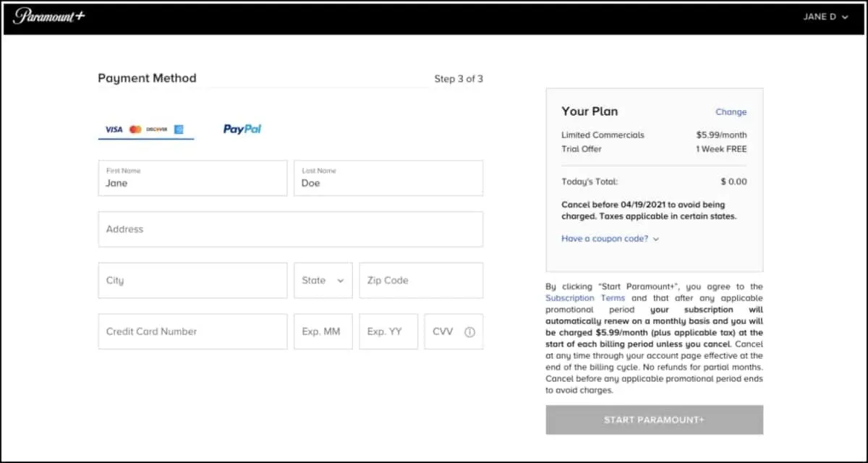This screenshot has width=868, height=463.
Task: Click the CVV info icon
Action: (471, 331)
